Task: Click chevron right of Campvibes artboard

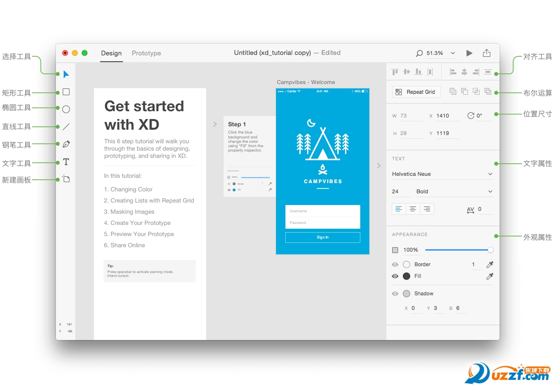Action: [x=379, y=165]
